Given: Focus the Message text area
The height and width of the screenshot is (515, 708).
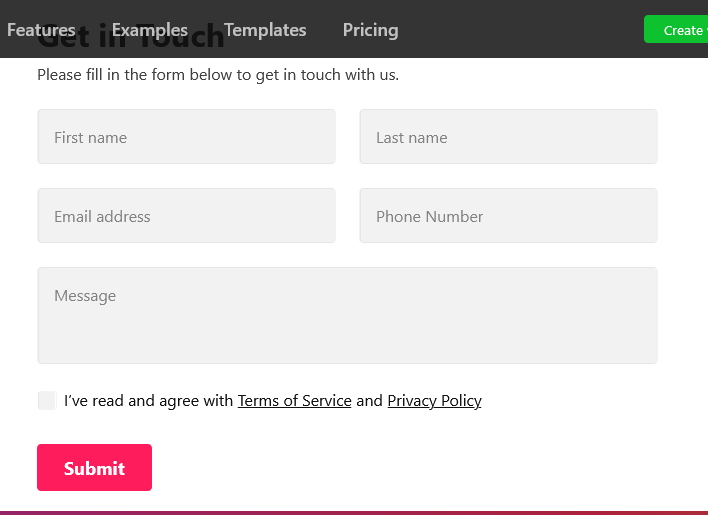Looking at the screenshot, I should click(x=347, y=315).
